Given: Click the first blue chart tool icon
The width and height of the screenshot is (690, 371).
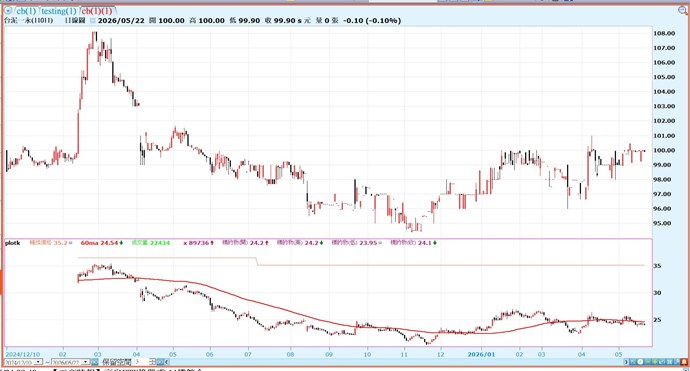Looking at the screenshot, I should [633, 362].
